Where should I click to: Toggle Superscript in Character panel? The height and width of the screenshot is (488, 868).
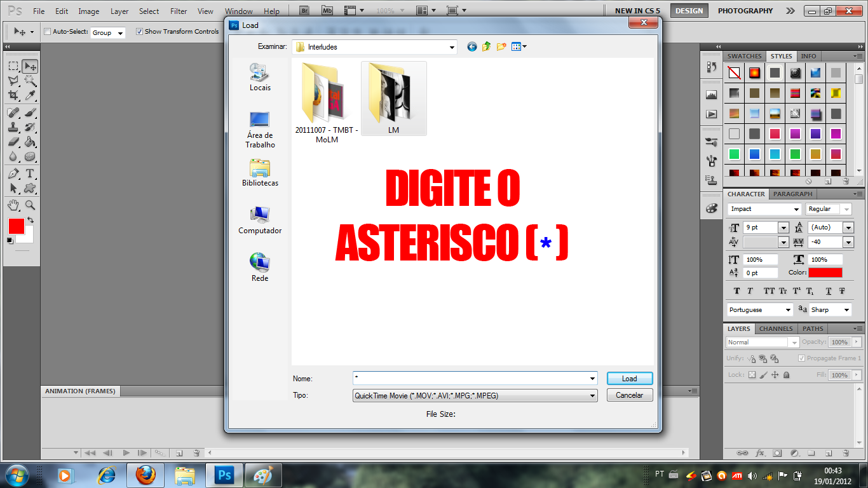pos(797,291)
